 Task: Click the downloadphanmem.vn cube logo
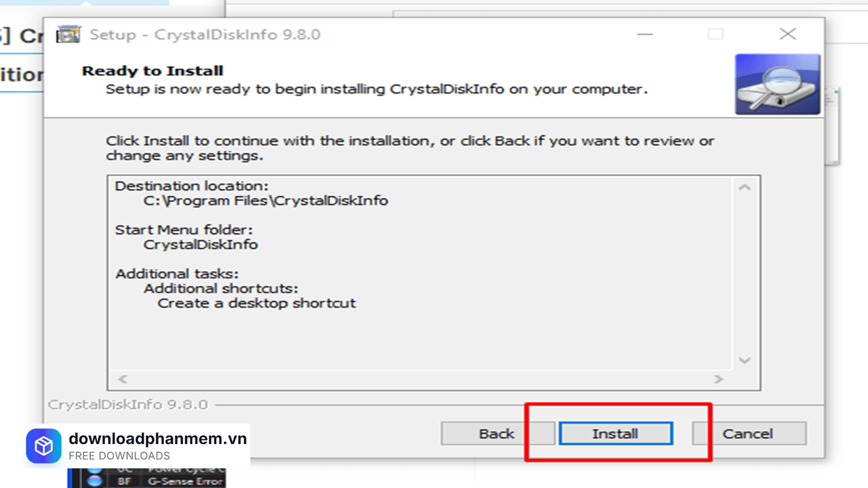coord(43,446)
